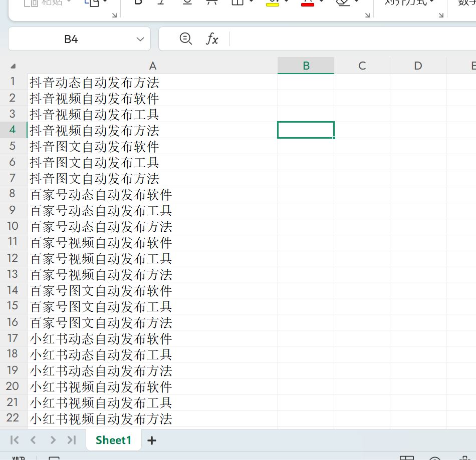Select cell with 抖音图文自动发布工具

[152, 163]
